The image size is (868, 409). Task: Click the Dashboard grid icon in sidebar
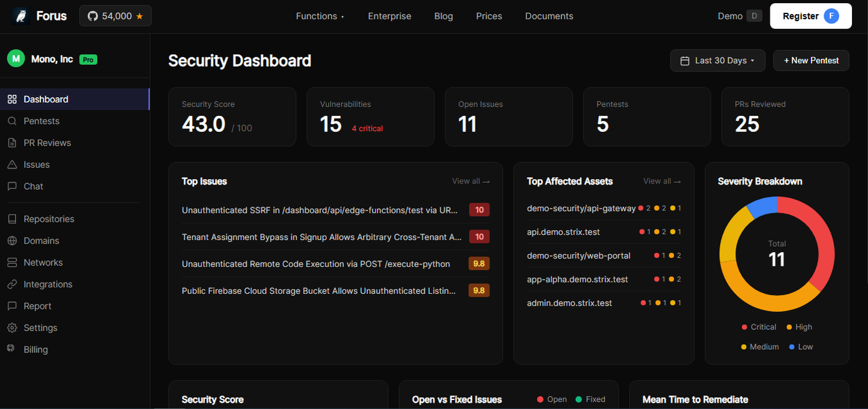12,99
